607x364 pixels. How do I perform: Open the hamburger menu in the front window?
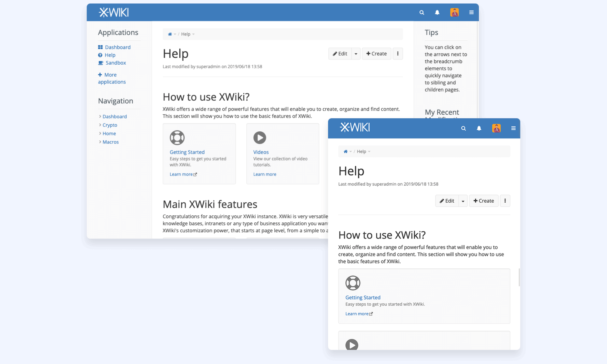coord(513,128)
